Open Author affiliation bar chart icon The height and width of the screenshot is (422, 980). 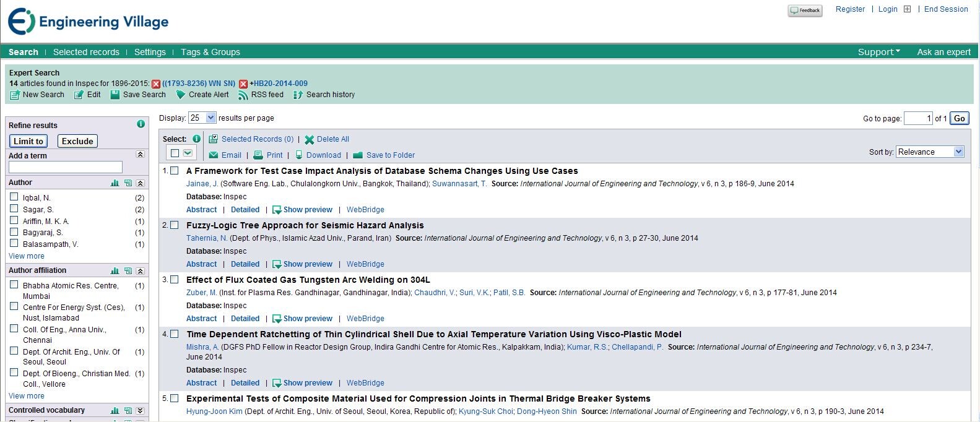(115, 270)
